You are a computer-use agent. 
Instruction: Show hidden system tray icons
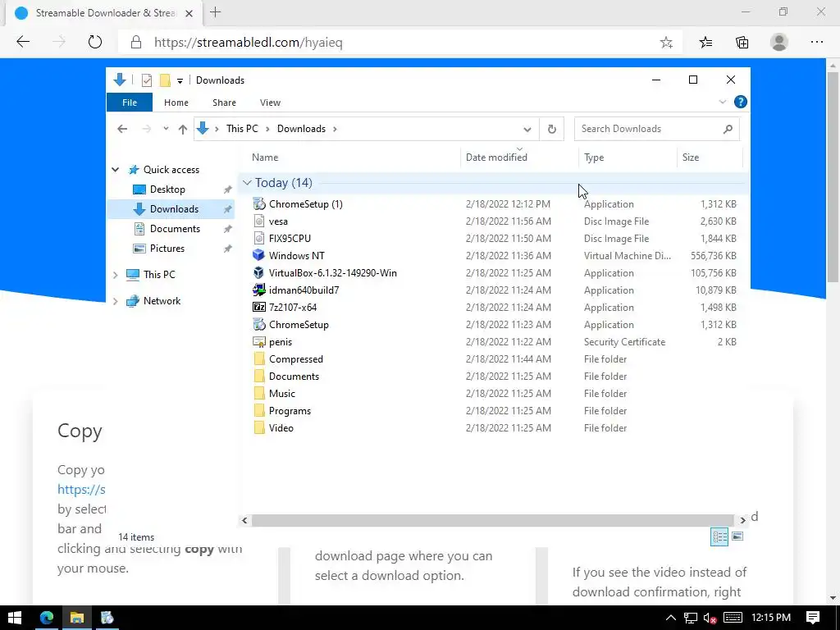[670, 618]
